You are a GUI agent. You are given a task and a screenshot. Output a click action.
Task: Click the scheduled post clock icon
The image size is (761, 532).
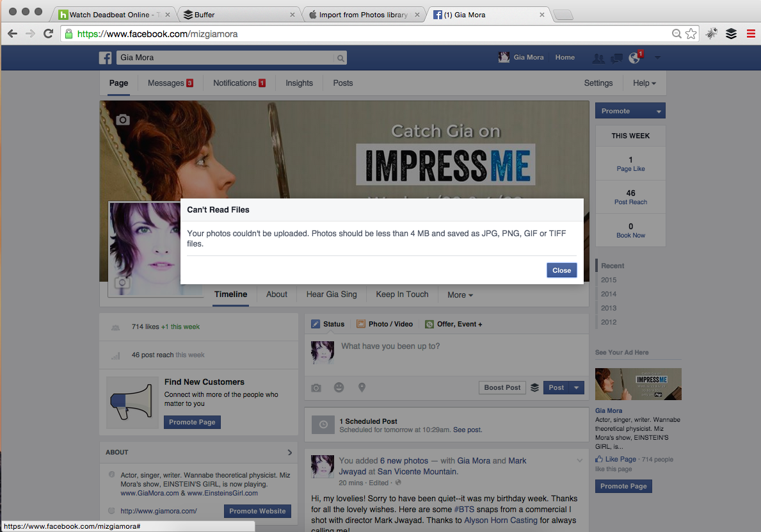coord(323,424)
